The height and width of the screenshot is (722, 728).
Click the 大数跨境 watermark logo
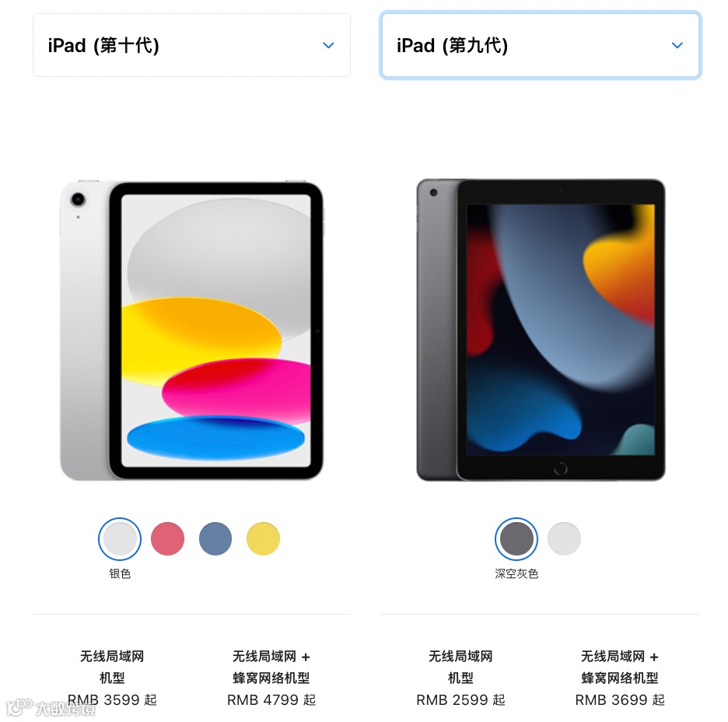coord(51,708)
